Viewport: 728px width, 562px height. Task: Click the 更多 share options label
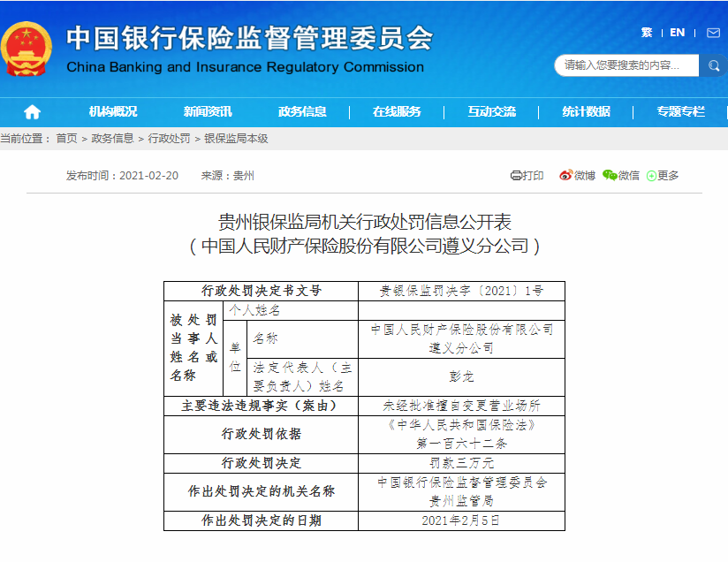pos(668,176)
